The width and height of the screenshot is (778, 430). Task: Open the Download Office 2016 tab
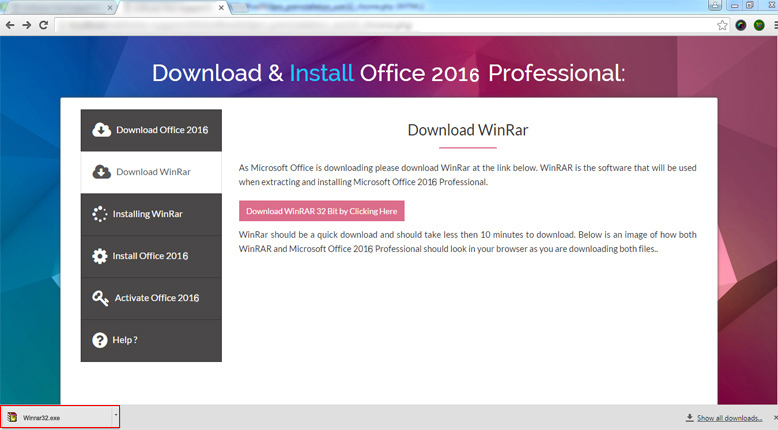point(151,130)
